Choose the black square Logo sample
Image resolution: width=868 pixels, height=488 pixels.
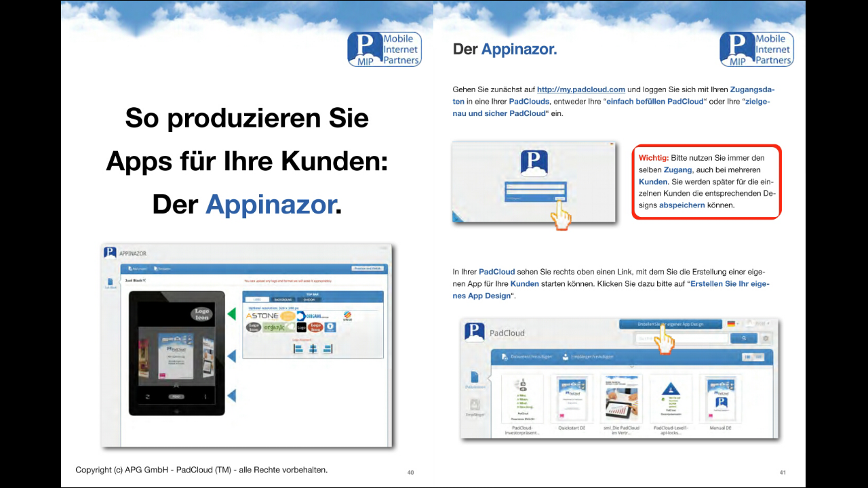coord(302,327)
